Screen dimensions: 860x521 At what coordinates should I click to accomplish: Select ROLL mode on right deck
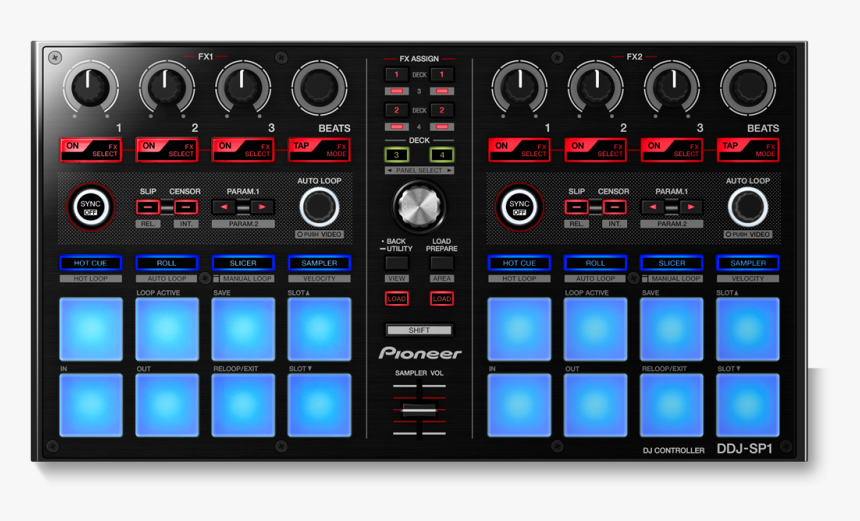click(x=596, y=263)
